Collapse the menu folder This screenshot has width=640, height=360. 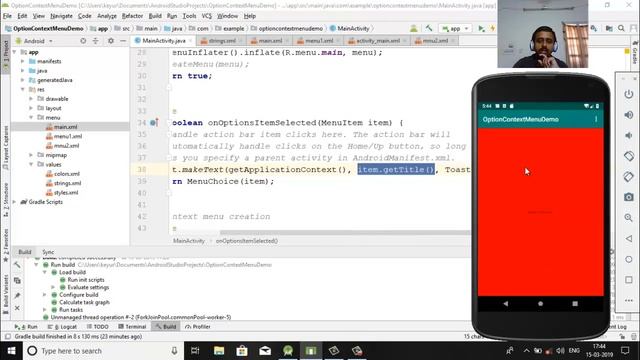click(x=31, y=118)
